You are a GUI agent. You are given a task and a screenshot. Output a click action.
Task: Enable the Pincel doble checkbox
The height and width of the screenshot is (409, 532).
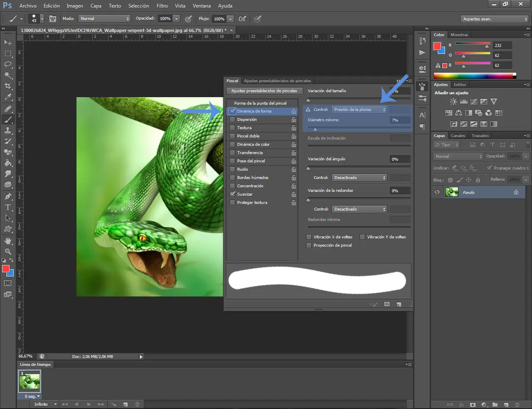tap(233, 136)
